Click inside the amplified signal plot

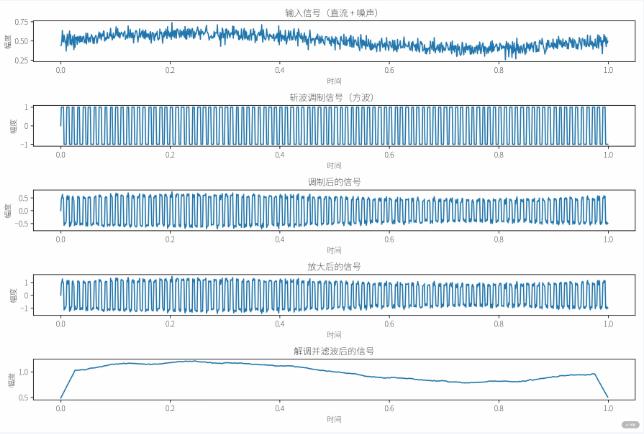tap(334, 295)
